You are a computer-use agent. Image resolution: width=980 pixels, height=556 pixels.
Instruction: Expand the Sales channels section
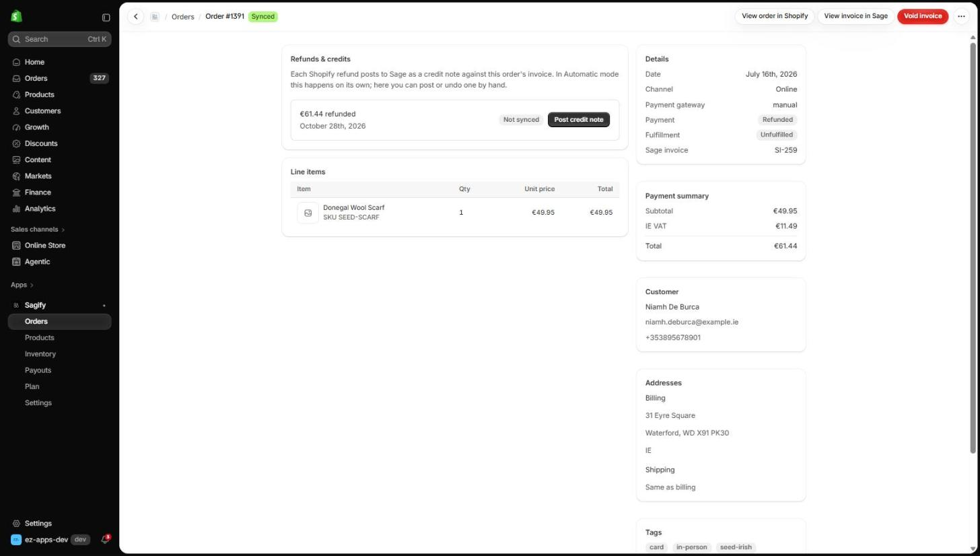click(x=38, y=230)
